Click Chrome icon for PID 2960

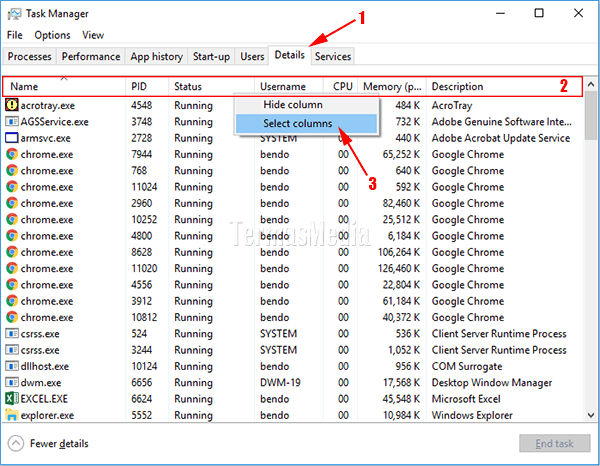coord(12,203)
